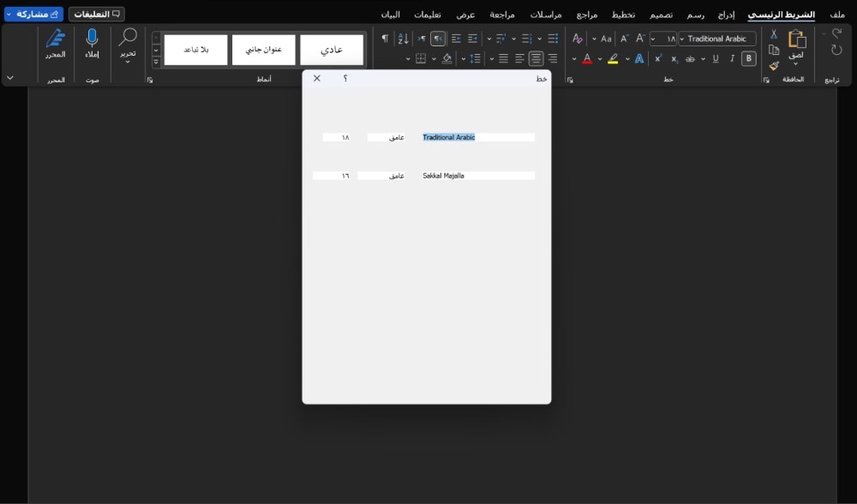Screen dimensions: 857x504
Task: Open the تحرير editing search tool
Action: (128, 46)
